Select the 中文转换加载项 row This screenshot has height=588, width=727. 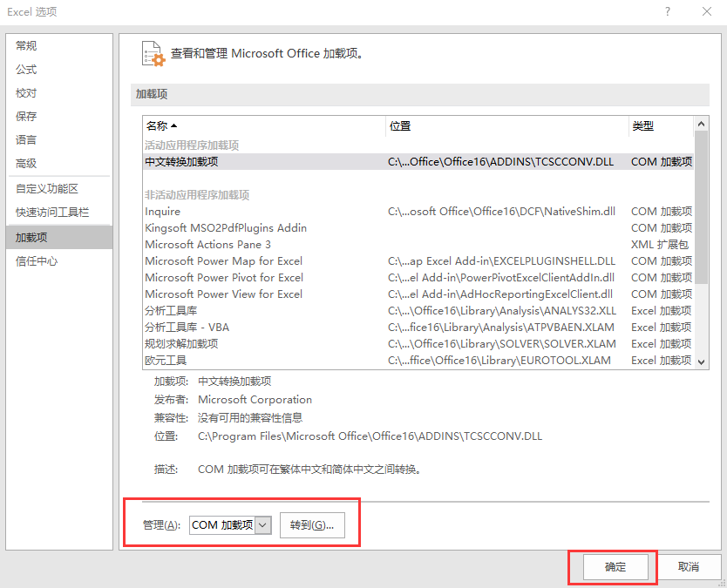[x=418, y=162]
